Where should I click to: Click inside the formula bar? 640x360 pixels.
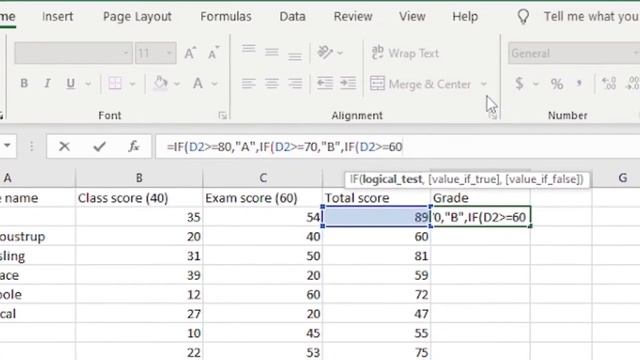[x=398, y=147]
